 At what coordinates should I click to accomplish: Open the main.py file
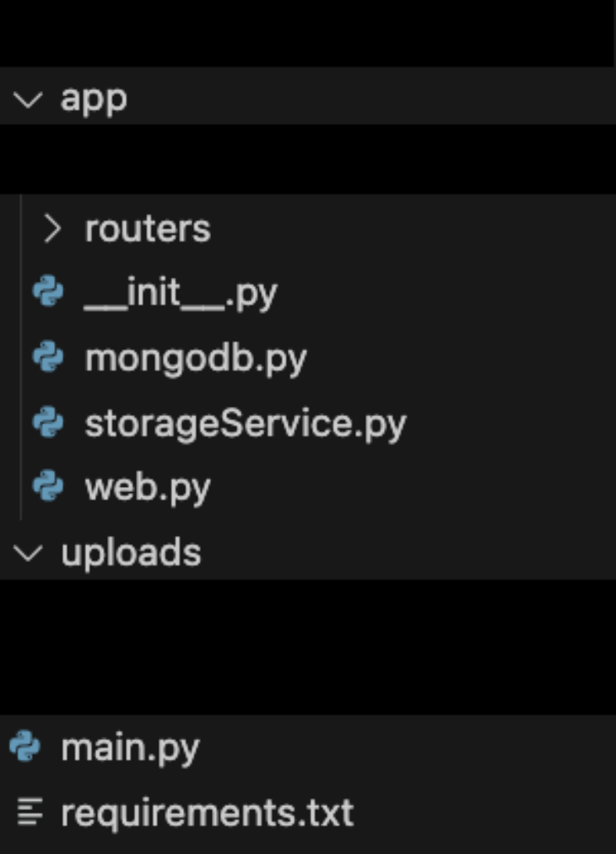(130, 749)
